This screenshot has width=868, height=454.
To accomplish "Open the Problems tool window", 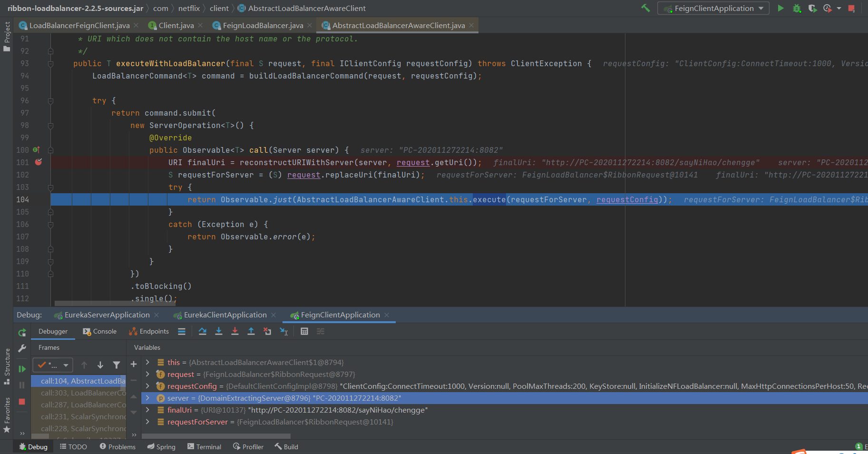I will tap(117, 447).
